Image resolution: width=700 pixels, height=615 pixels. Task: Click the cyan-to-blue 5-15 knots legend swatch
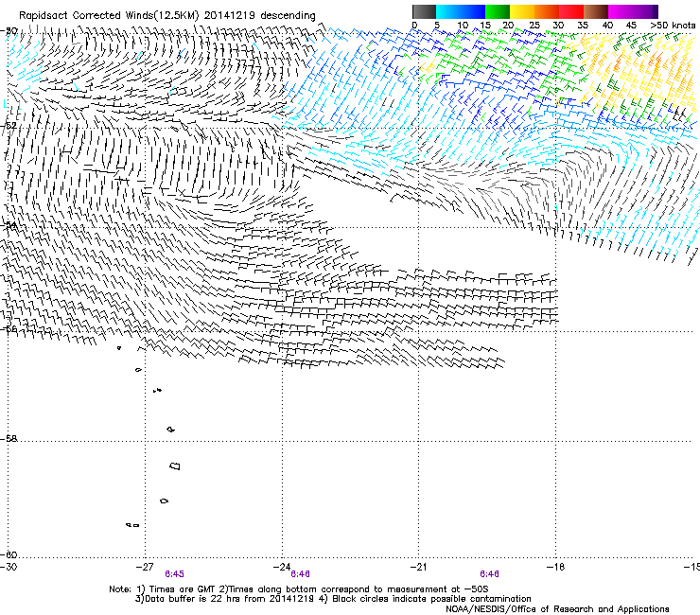point(461,11)
